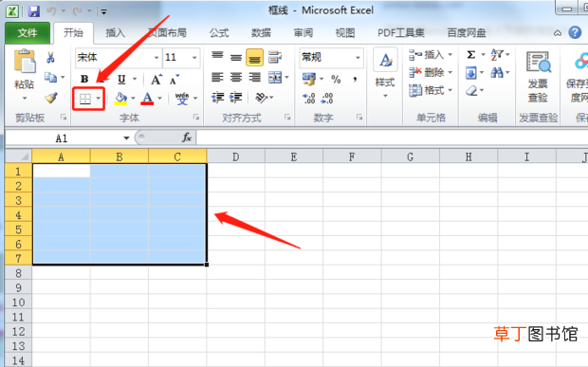The height and width of the screenshot is (367, 588).
Task: Click the Copy icon
Action: 50,78
